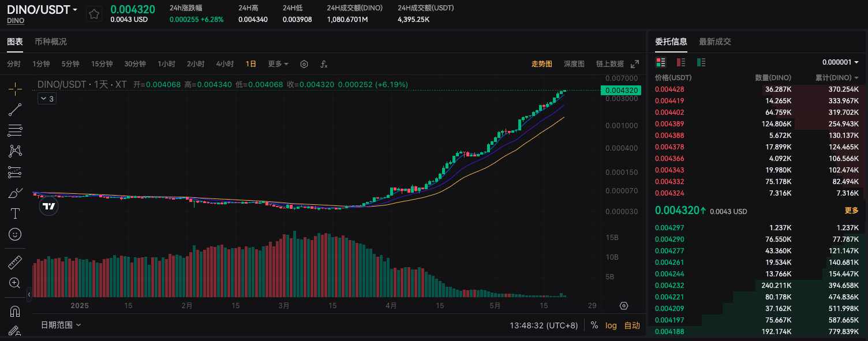868x341 pixels.
Task: Set the chart interval to 4小时
Action: pos(225,64)
